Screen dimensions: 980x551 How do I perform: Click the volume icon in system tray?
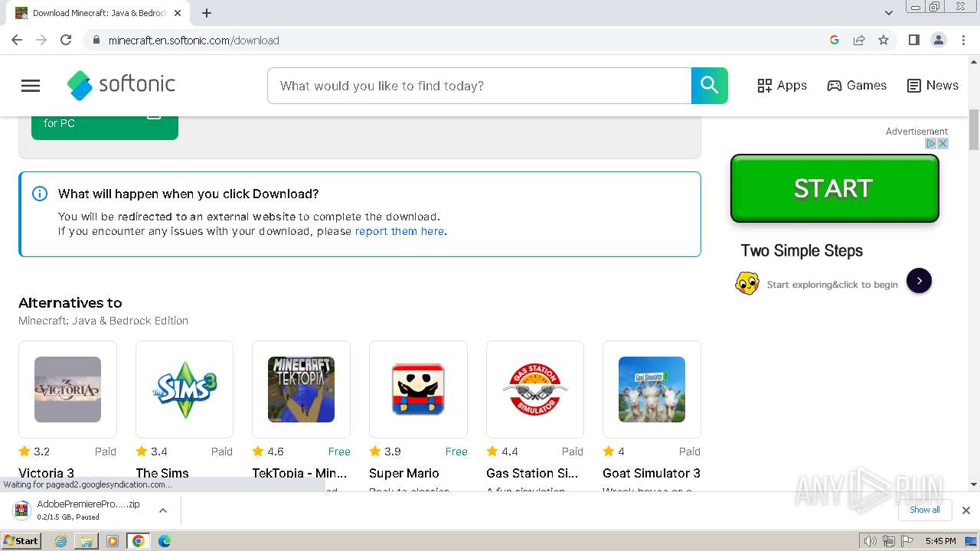pyautogui.click(x=870, y=541)
